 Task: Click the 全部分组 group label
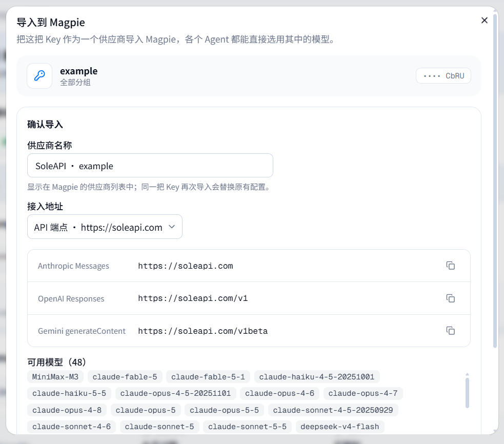click(x=75, y=83)
